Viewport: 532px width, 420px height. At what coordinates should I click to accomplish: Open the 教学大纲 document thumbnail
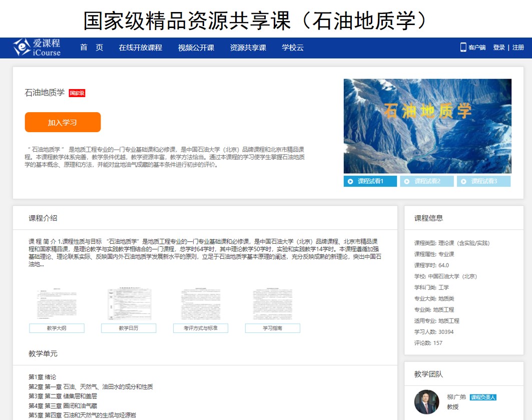57,305
